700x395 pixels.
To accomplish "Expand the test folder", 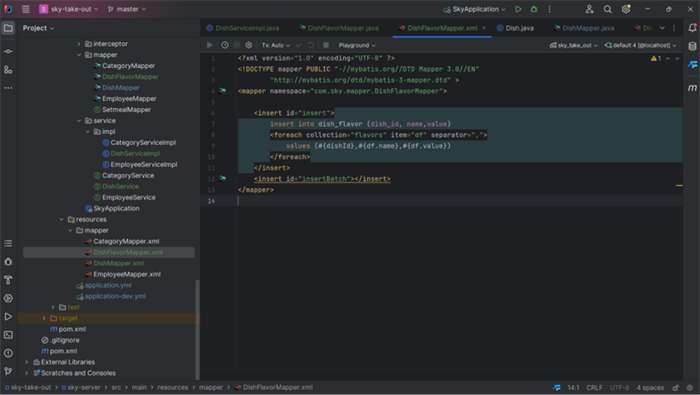I will (53, 307).
